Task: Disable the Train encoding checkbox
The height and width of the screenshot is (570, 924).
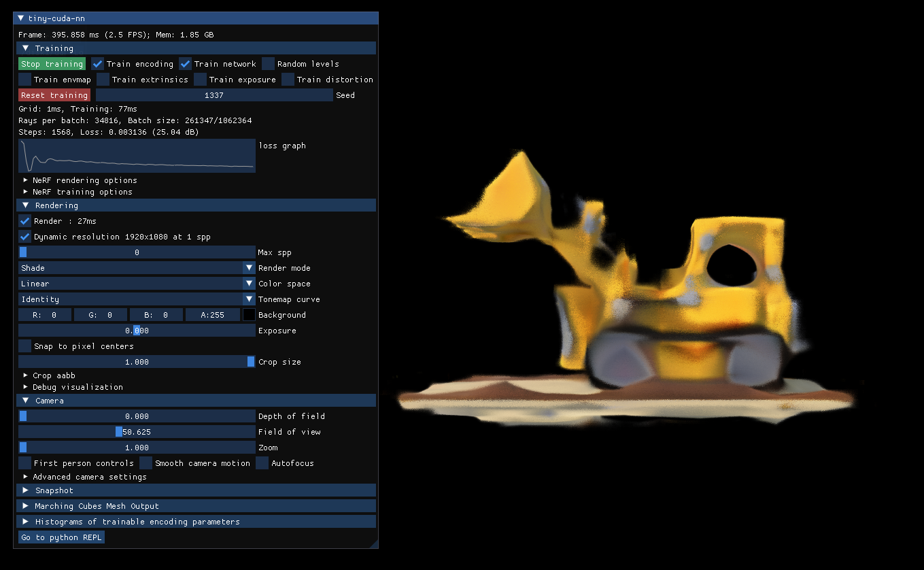Action: pos(98,64)
